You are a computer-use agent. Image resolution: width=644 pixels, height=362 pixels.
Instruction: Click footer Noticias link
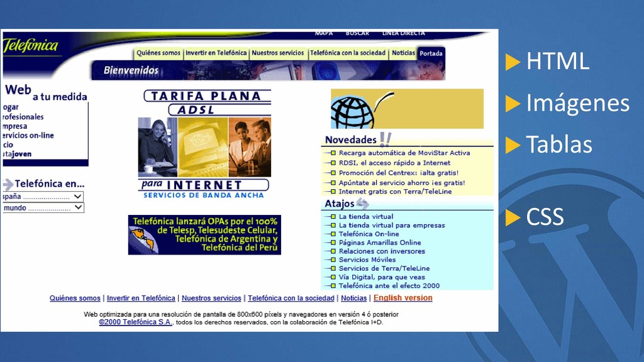pos(353,298)
